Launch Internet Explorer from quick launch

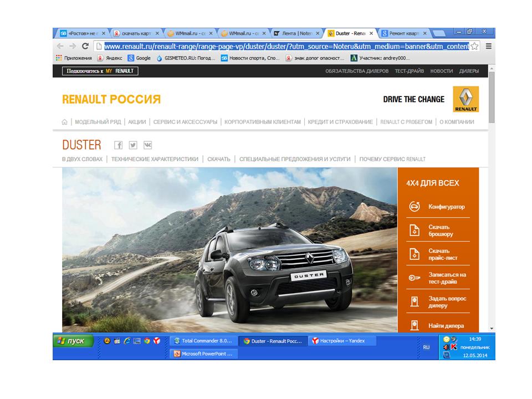(x=127, y=341)
